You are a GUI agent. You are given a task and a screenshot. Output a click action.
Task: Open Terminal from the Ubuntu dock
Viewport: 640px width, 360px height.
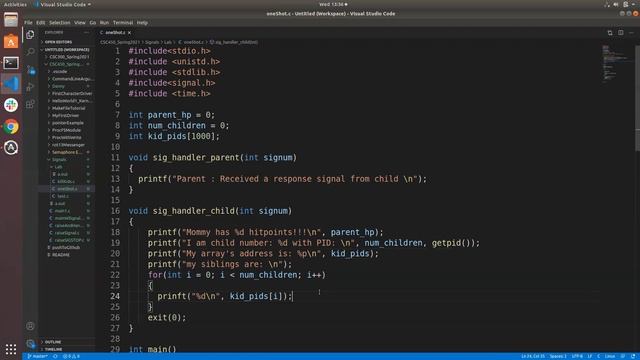coord(11,63)
